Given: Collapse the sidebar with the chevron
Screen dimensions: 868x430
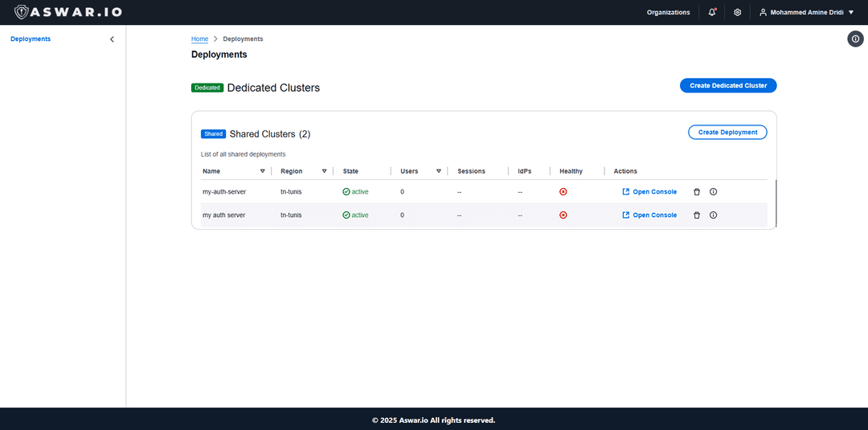Looking at the screenshot, I should [112, 39].
